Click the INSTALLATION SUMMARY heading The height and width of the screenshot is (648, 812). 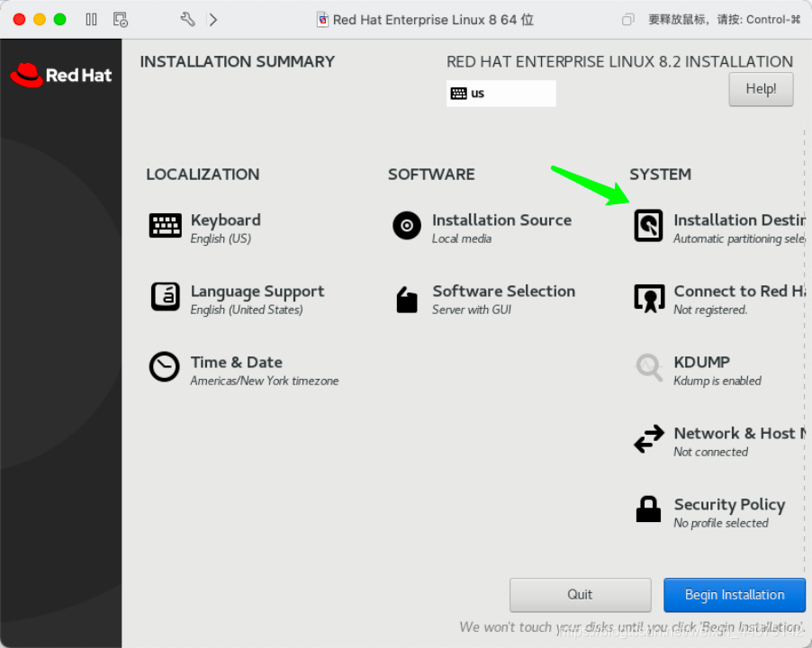coord(237,61)
